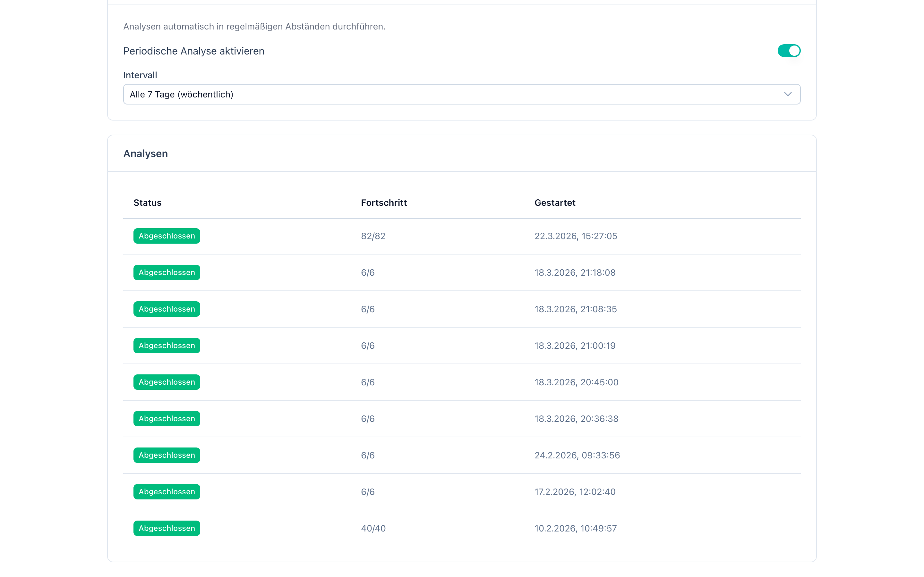924x577 pixels.
Task: Click Abgeschlossen badge for 82/82 analysis
Action: click(x=167, y=236)
